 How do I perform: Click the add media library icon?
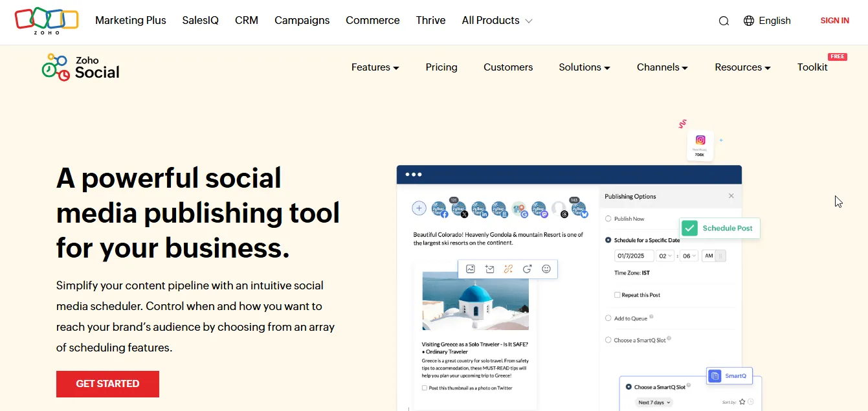(x=489, y=269)
